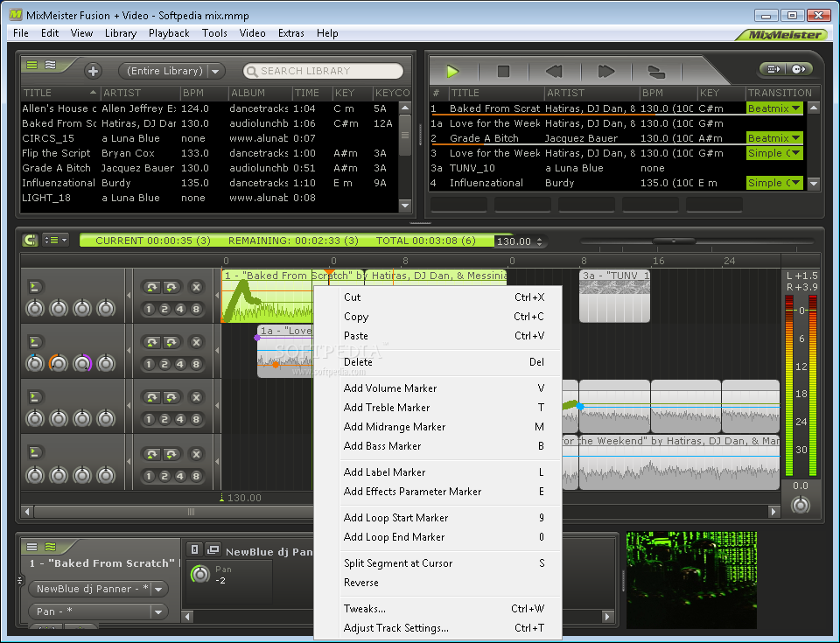840x643 pixels.
Task: Click the master volume knob below meters
Action: 801,505
